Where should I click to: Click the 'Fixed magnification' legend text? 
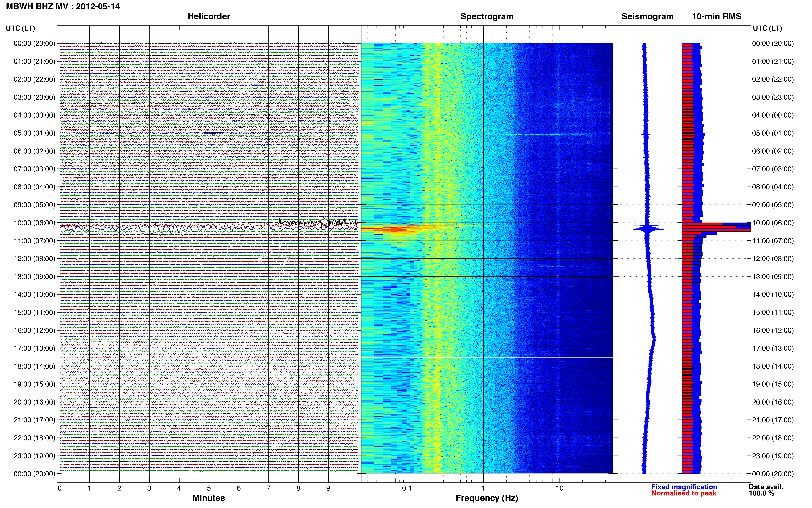(684, 487)
